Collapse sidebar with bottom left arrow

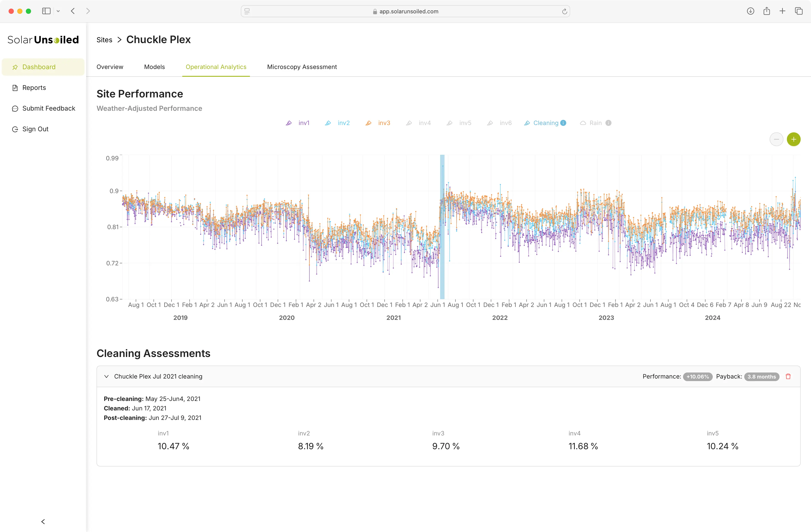tap(43, 521)
